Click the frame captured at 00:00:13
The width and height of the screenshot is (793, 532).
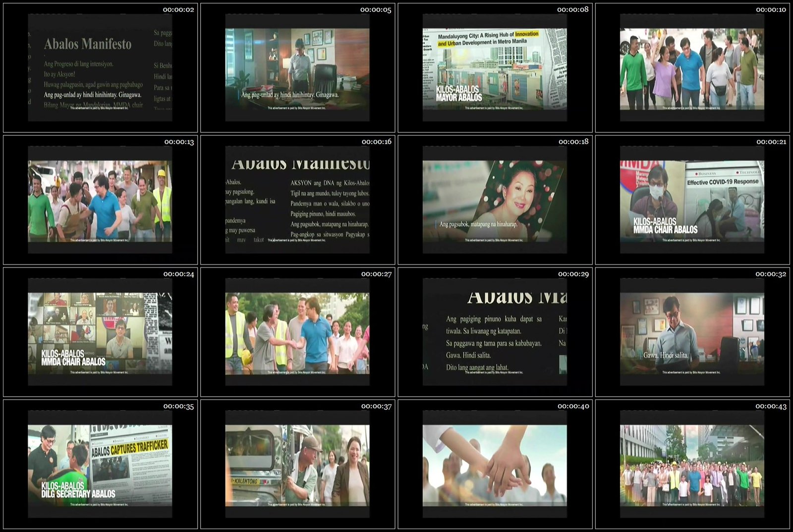pos(100,200)
